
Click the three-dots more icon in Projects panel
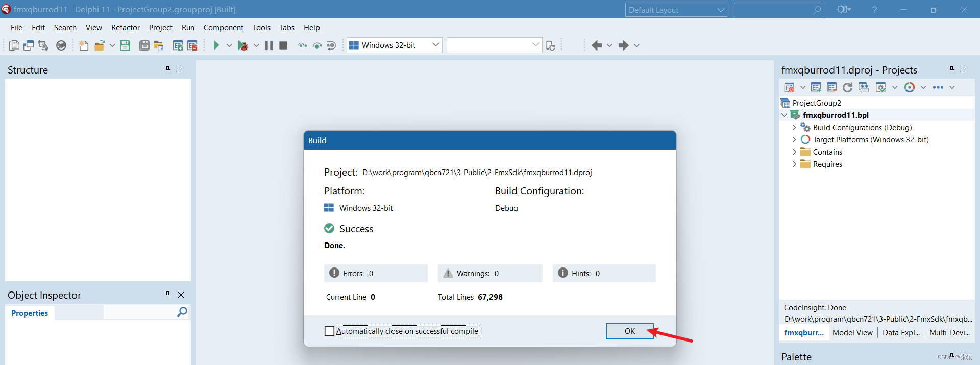pos(938,87)
